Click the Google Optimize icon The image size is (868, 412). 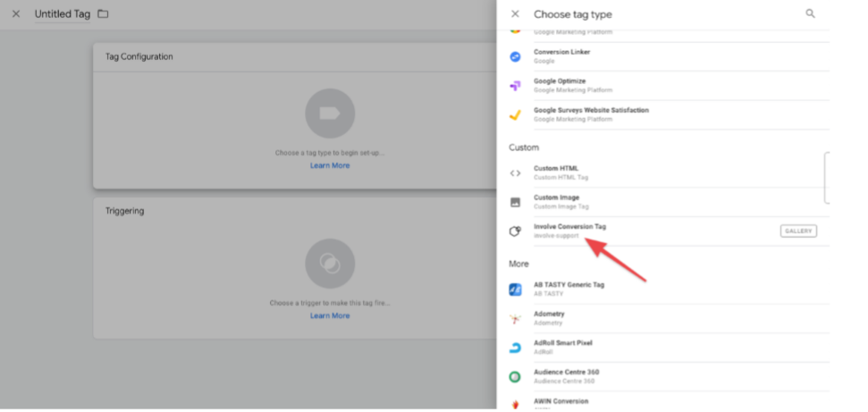pyautogui.click(x=516, y=86)
